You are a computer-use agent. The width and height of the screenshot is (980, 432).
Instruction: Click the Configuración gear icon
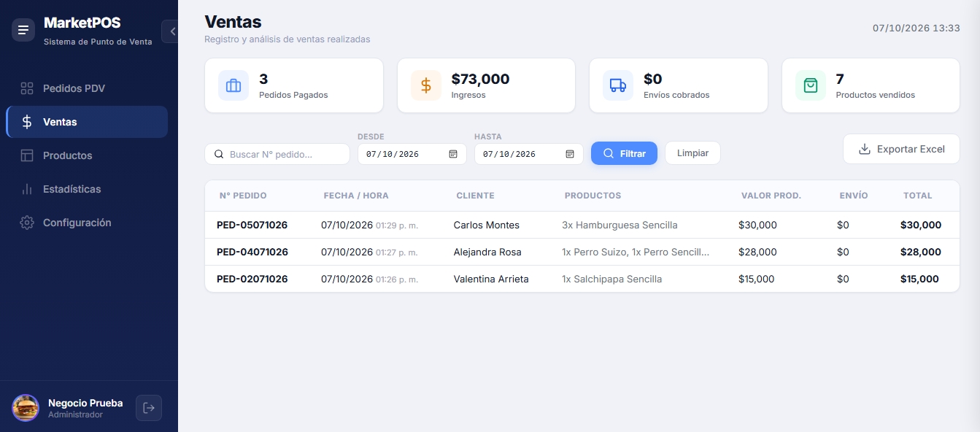click(27, 223)
